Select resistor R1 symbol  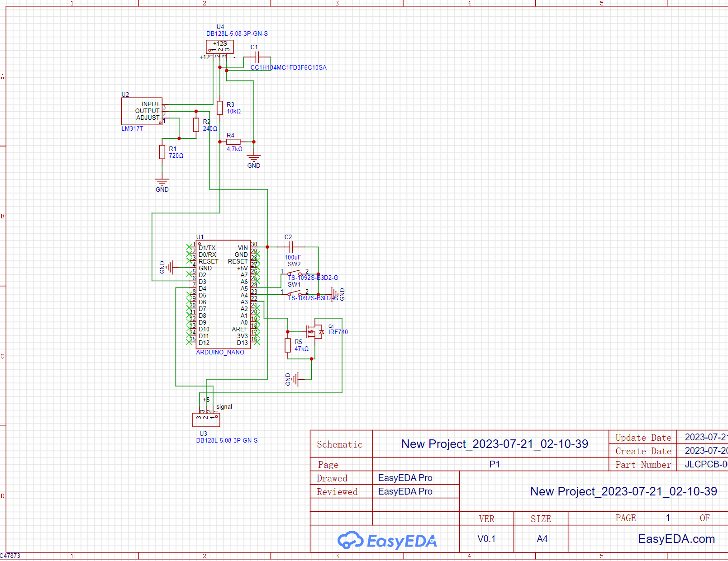[162, 152]
